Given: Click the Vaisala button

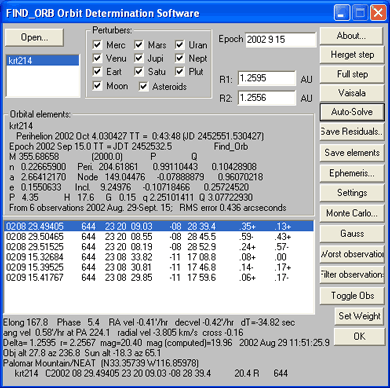Looking at the screenshot, I should [351, 93].
